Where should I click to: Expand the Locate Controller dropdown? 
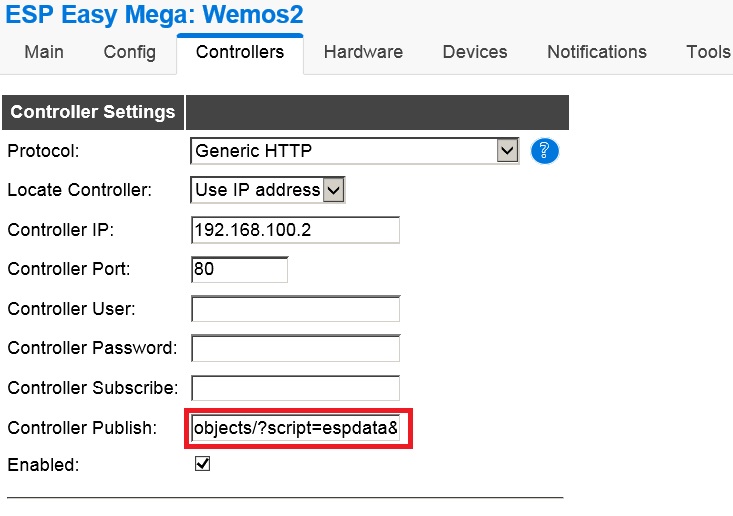(x=267, y=189)
